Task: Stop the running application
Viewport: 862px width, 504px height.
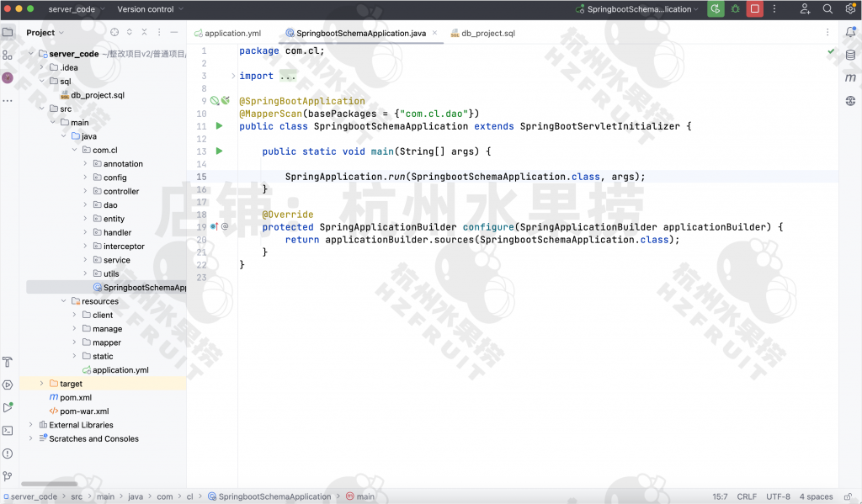Action: pyautogui.click(x=755, y=9)
